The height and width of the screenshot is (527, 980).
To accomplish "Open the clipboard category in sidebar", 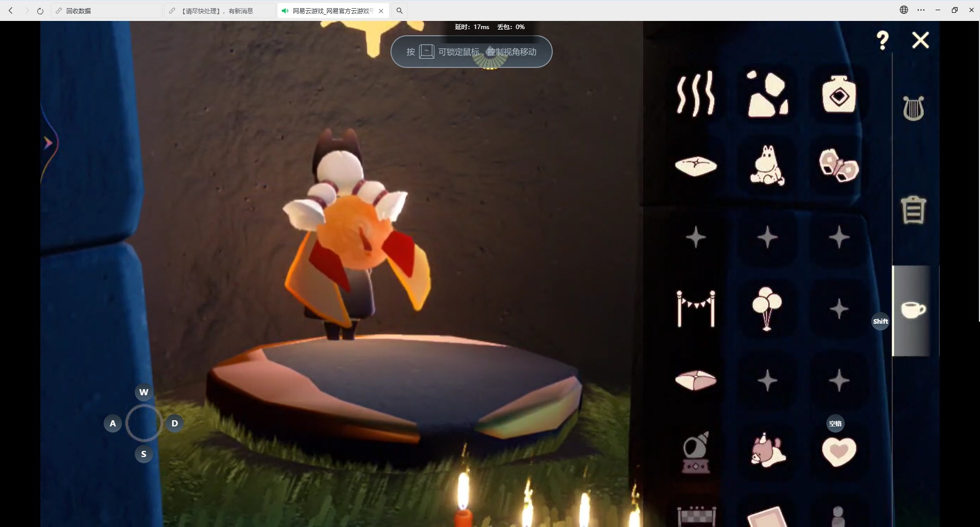I will click(914, 210).
